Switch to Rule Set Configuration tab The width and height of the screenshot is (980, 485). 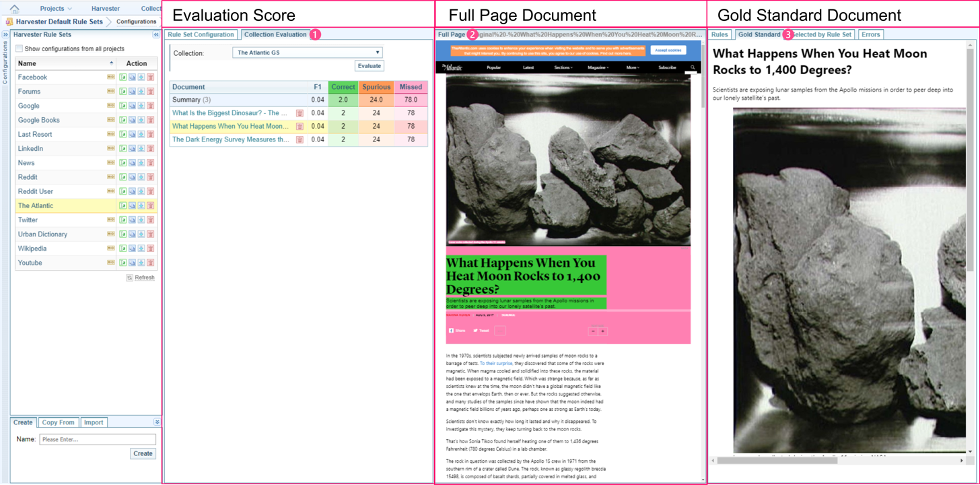(x=201, y=34)
